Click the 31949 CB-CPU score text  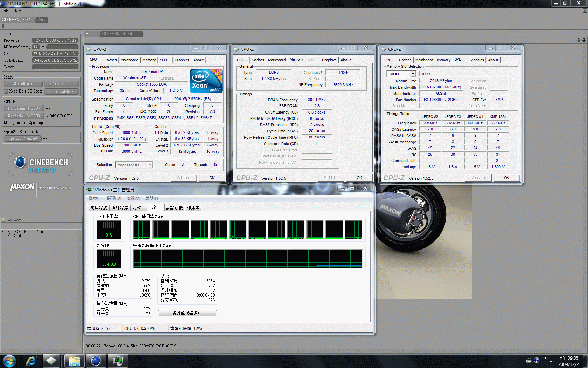59,116
